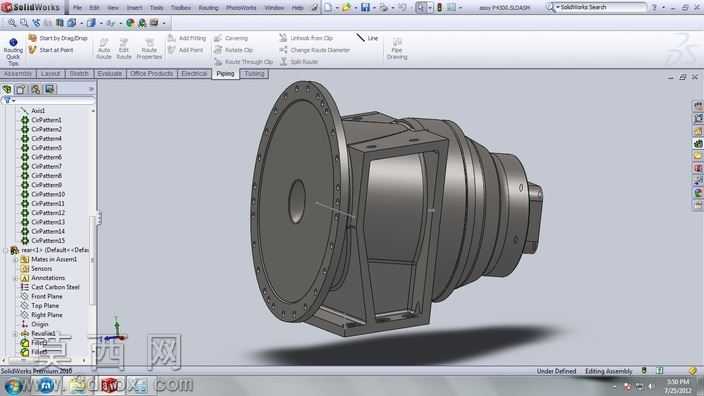Click the Auto Route tool
704x396 pixels.
coord(104,48)
